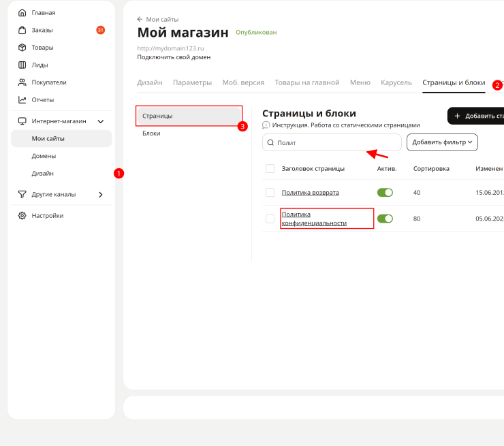Click the date starting 05.06
504x446 pixels.
[490, 219]
